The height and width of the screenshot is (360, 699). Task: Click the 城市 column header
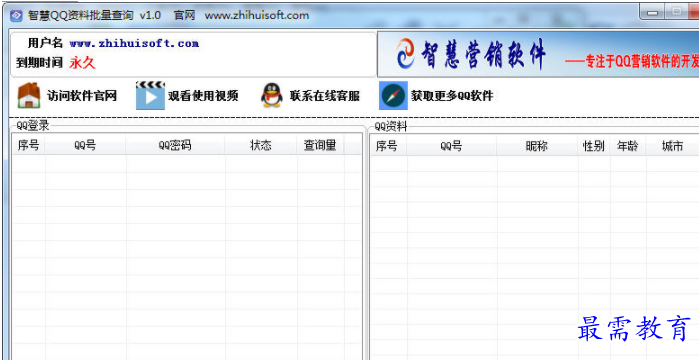[x=673, y=146]
